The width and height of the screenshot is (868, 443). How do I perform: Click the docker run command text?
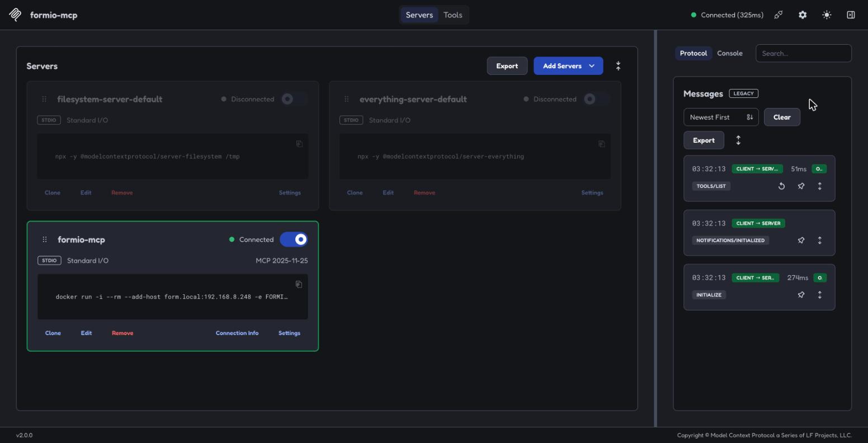172,297
